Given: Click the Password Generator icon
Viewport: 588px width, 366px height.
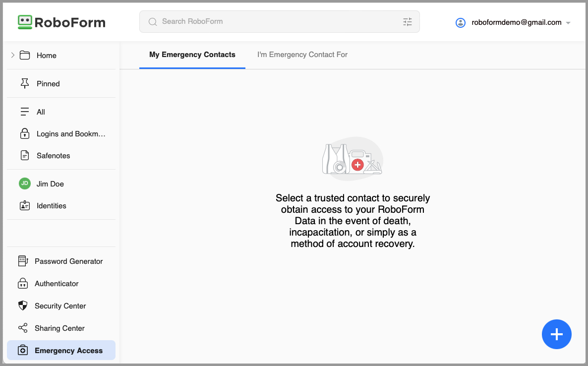Looking at the screenshot, I should (x=23, y=261).
